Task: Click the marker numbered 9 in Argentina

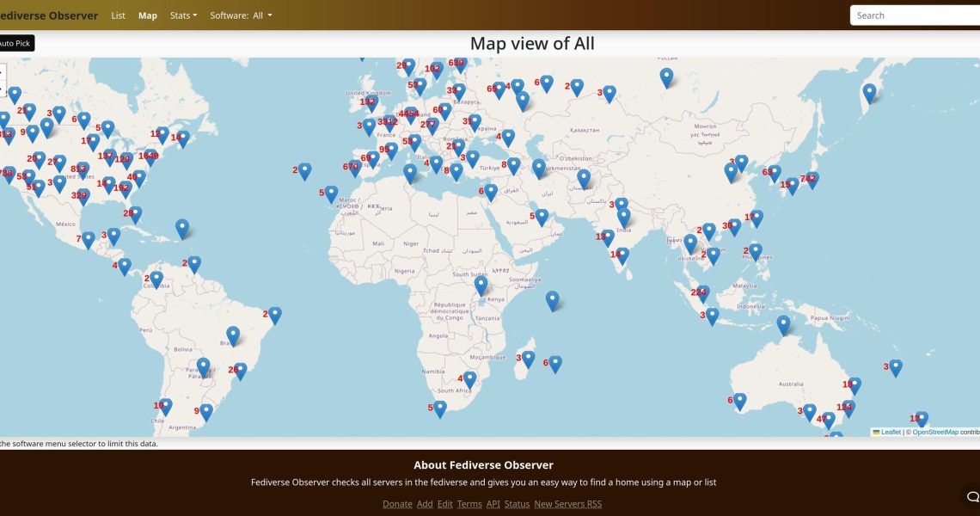Action: click(x=206, y=412)
